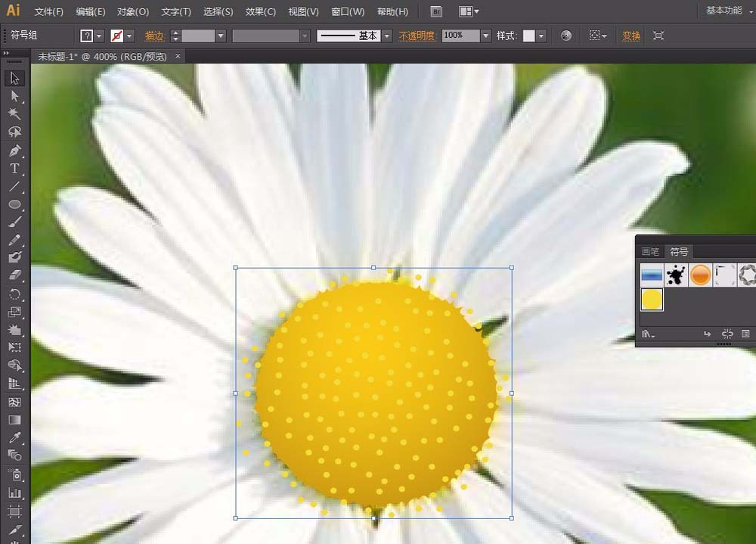Image resolution: width=756 pixels, height=544 pixels.
Task: Open the symbol libraries menu
Action: 648,334
